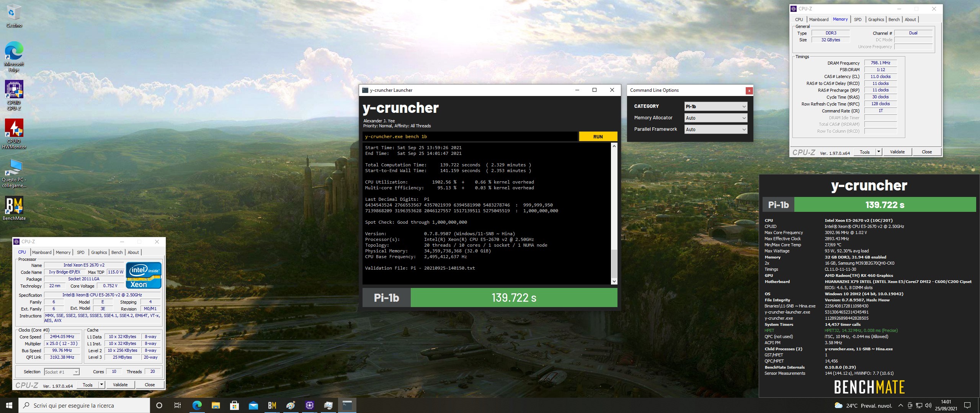Screen dimensions: 980x413
Task: Click the console scrollbar up arrow
Action: tap(614, 146)
